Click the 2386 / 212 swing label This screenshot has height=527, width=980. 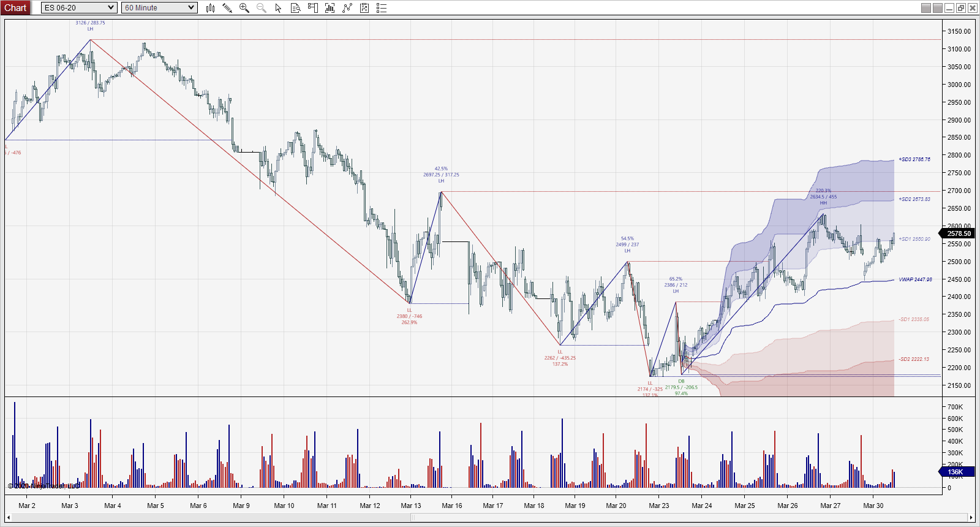676,285
